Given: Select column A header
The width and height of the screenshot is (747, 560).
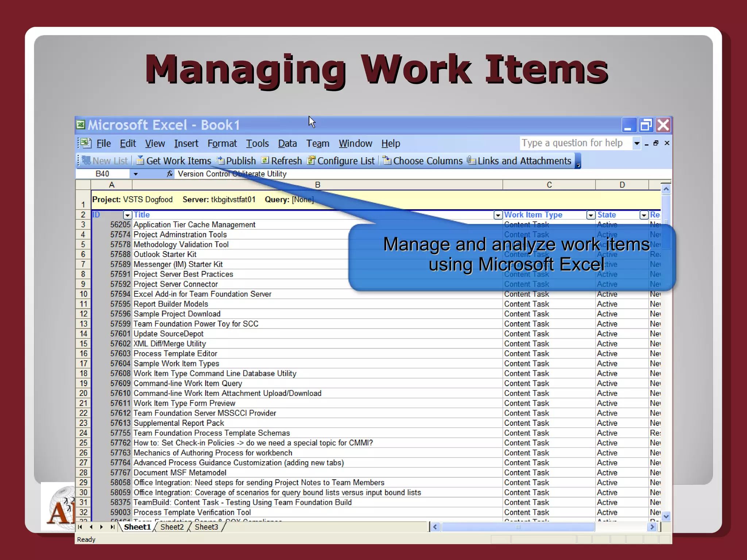Looking at the screenshot, I should (112, 185).
